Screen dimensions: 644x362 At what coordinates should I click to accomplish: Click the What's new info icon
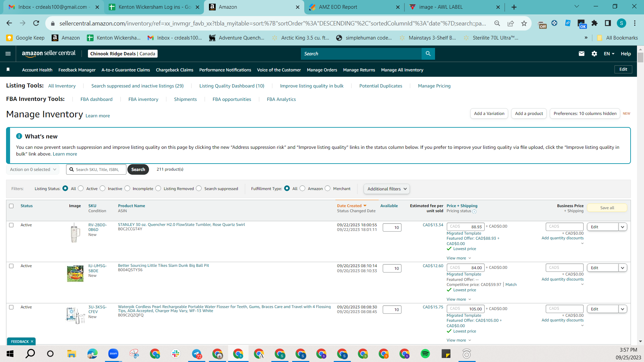19,136
